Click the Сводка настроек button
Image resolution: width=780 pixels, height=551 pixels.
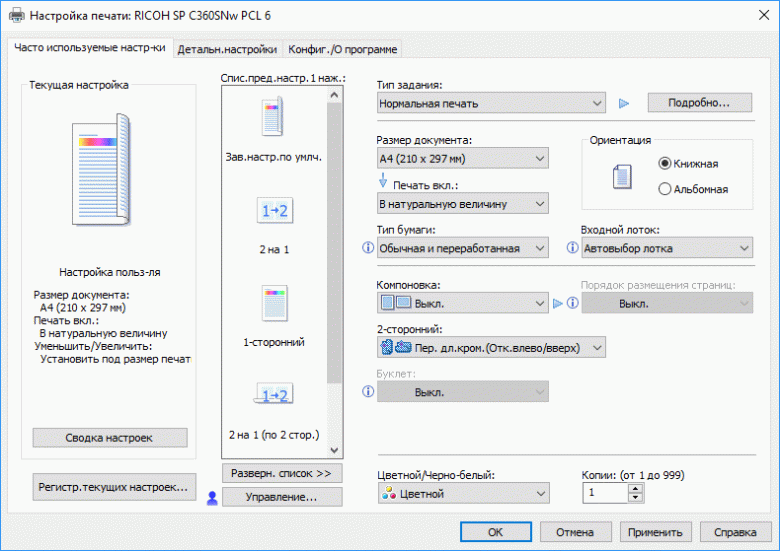coord(110,438)
